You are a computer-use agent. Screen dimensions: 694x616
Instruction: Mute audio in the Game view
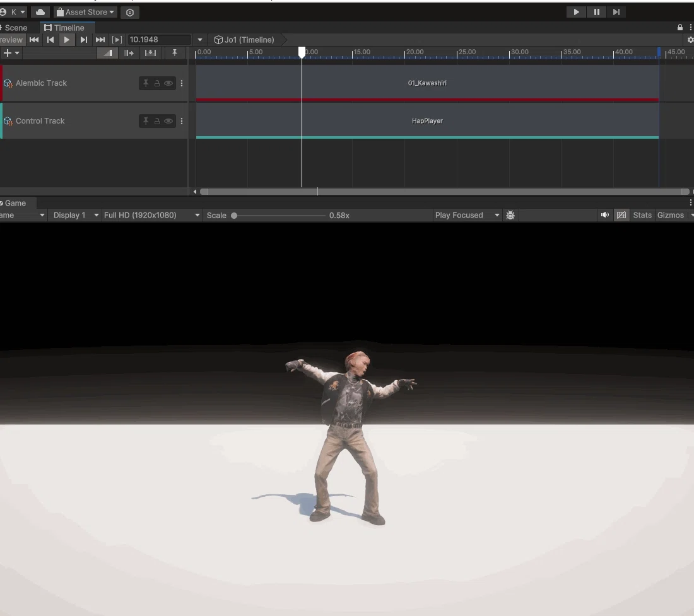coord(605,216)
